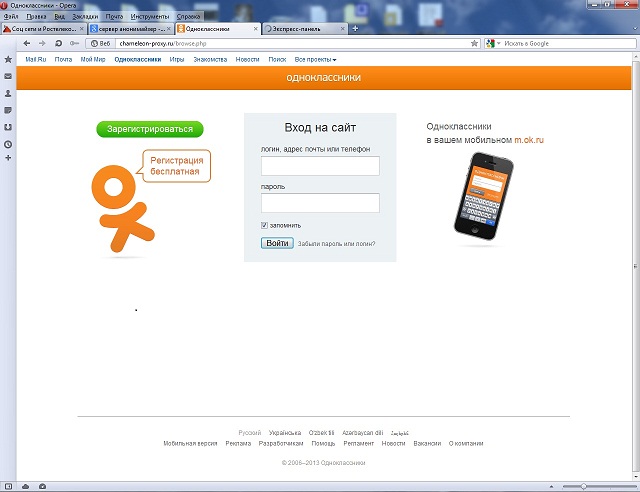Click the Reload page button
The width and height of the screenshot is (640, 492).
pyautogui.click(x=59, y=44)
